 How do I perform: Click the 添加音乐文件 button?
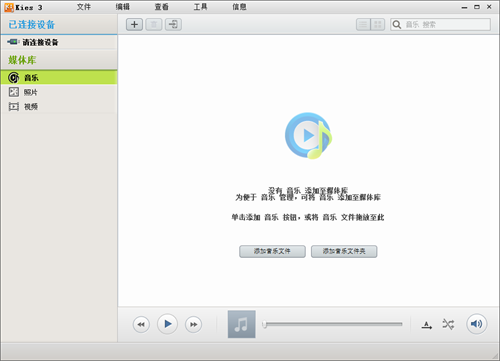(x=272, y=251)
